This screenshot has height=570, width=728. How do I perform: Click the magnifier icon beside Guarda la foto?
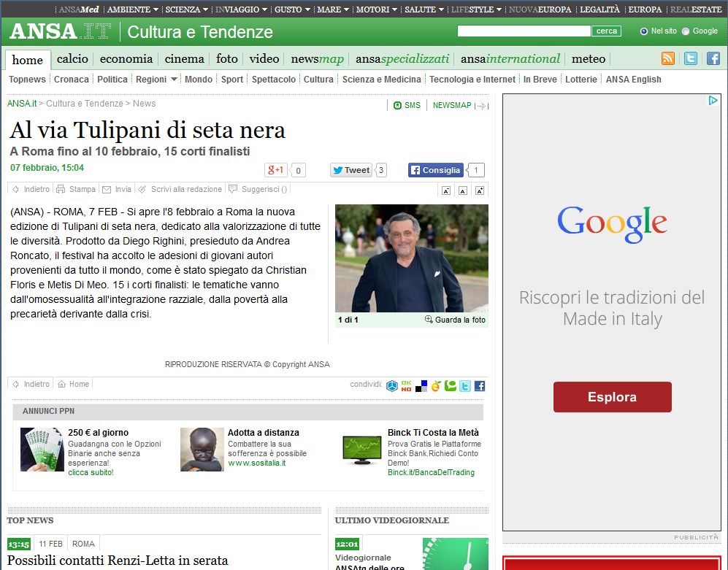(429, 320)
